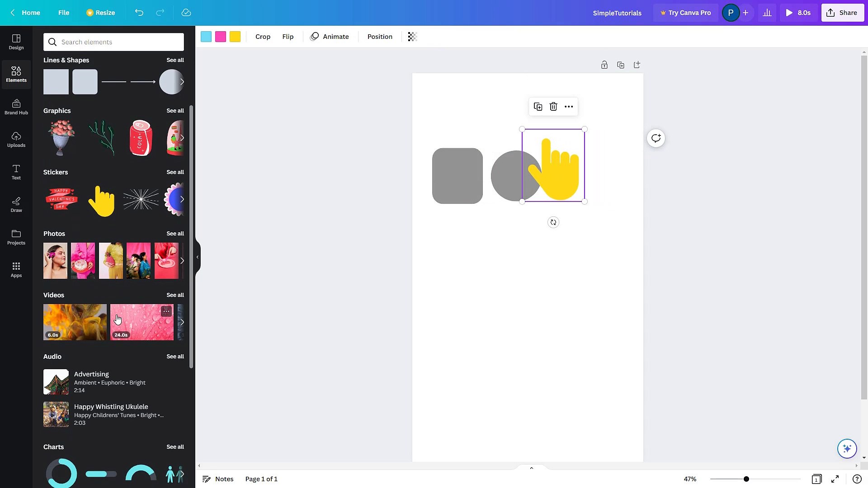Image resolution: width=868 pixels, height=488 pixels.
Task: Adjust transparency of the selected element
Action: pos(411,37)
